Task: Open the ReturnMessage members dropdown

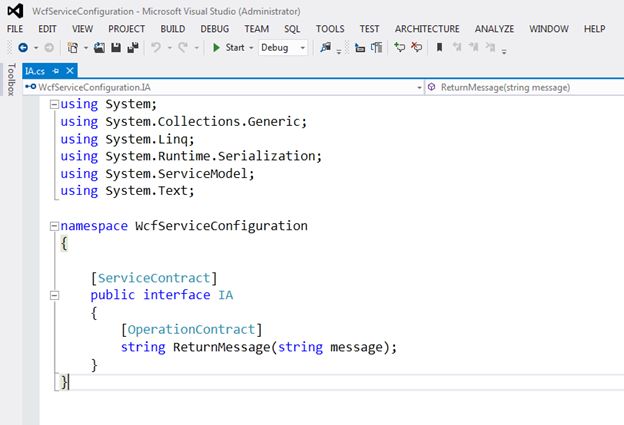Action: pyautogui.click(x=525, y=87)
